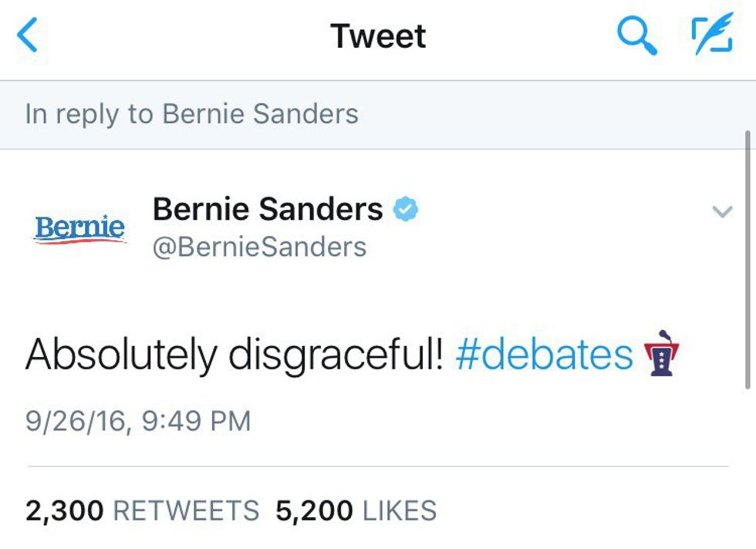
Task: Click the 2,300 retweet count number
Action: tap(65, 510)
